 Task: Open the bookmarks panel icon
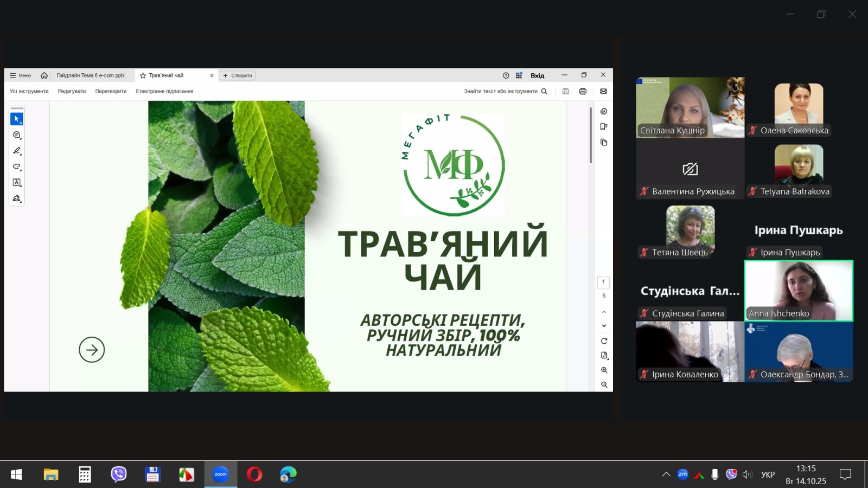tap(604, 126)
